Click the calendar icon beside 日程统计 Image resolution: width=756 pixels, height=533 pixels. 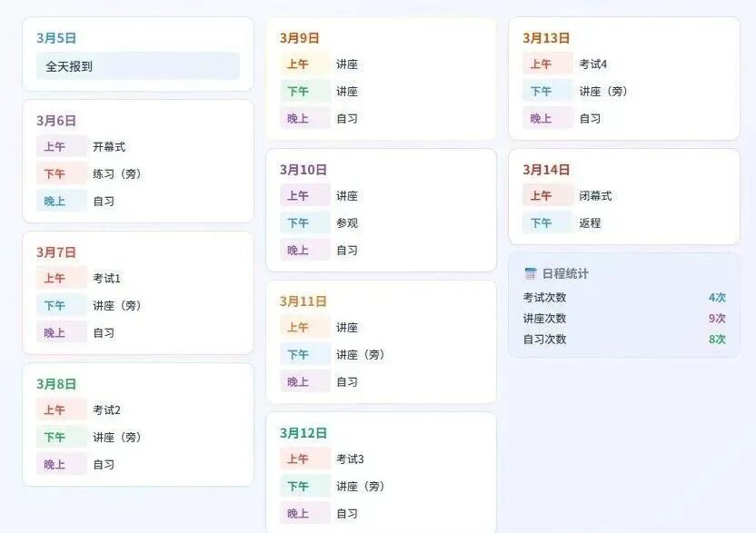point(531,273)
